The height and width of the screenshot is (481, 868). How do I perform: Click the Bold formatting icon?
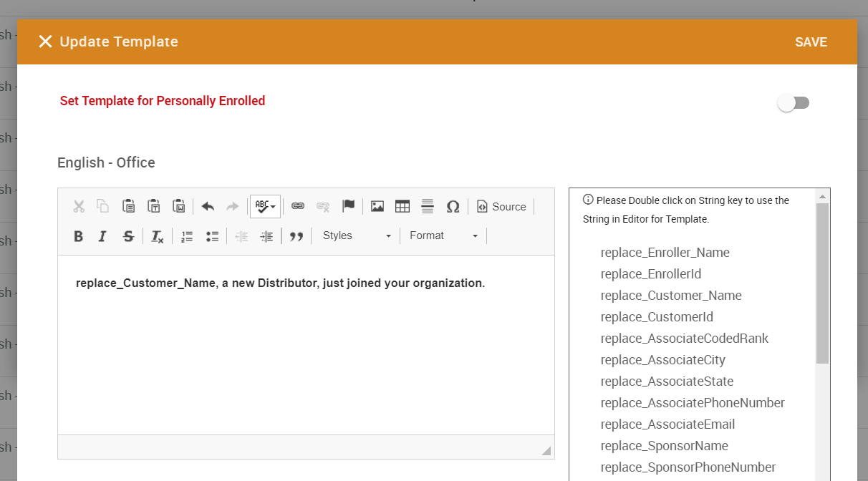coord(79,236)
